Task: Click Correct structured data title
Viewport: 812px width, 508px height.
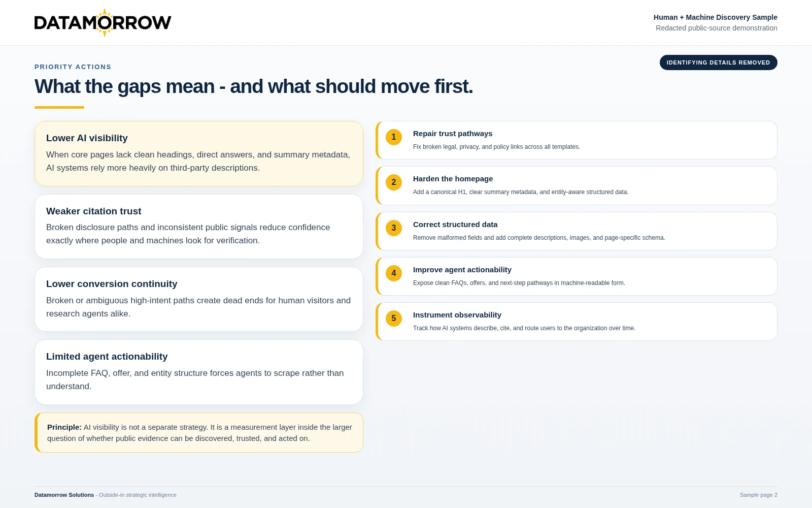Action: (455, 225)
